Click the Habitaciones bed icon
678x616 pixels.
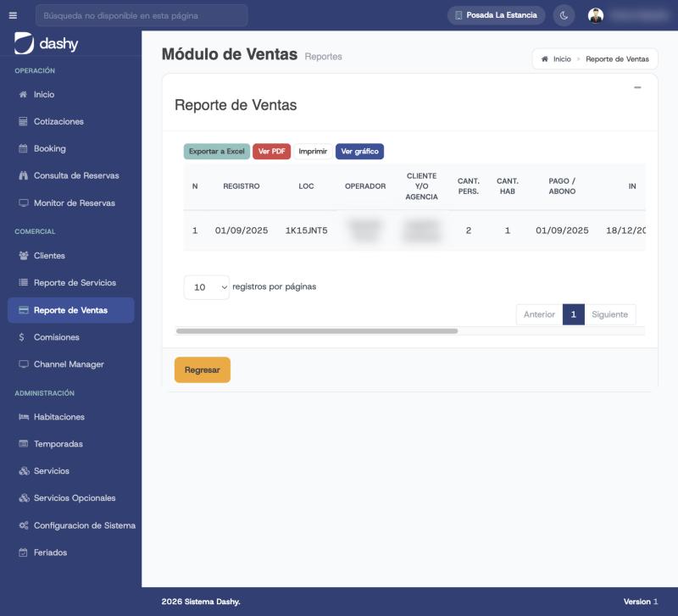click(24, 417)
